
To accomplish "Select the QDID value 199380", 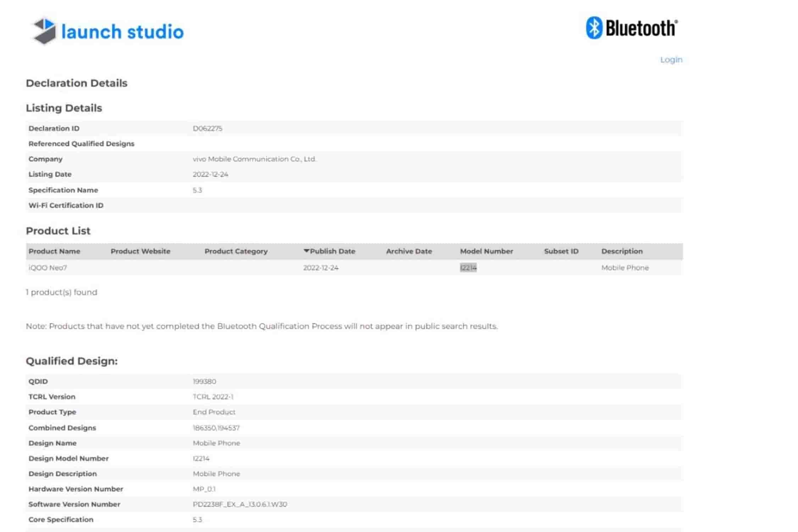I will (205, 381).
